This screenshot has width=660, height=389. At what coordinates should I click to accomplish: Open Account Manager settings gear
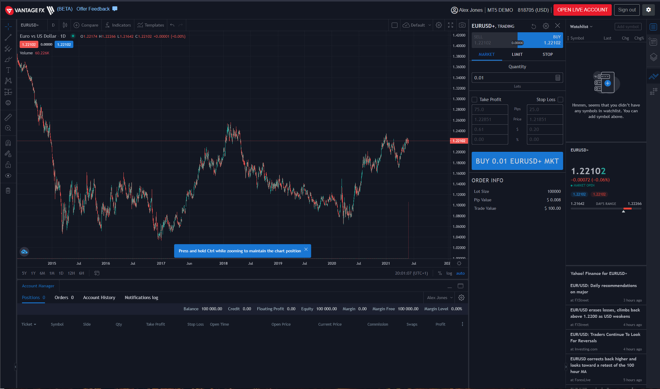pos(461,298)
